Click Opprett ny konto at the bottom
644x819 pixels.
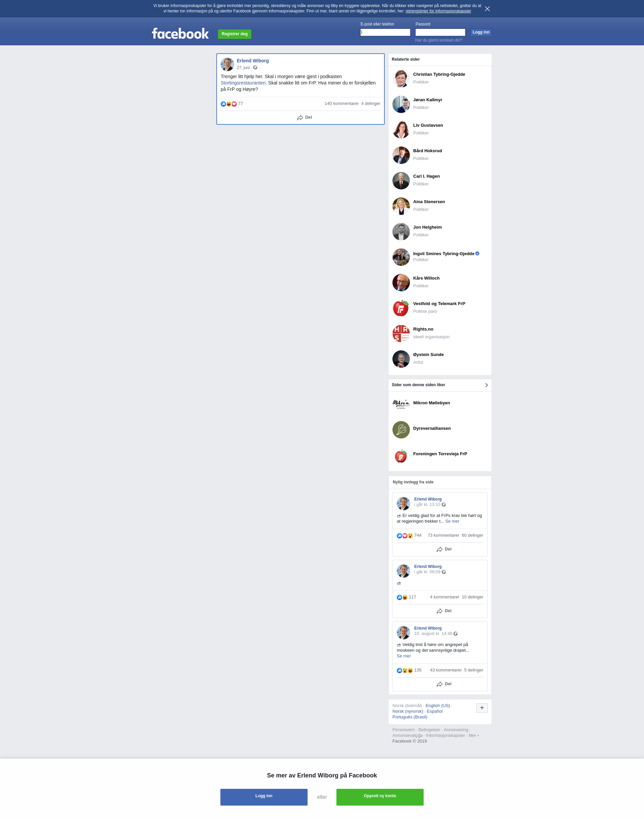(x=380, y=797)
